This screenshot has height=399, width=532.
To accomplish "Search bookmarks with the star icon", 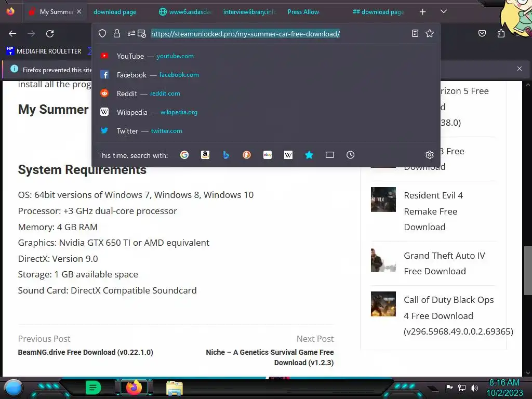I will pyautogui.click(x=309, y=155).
